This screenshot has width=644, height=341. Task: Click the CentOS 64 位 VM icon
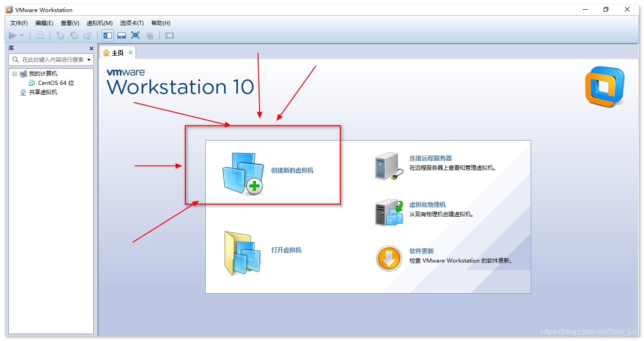click(32, 83)
